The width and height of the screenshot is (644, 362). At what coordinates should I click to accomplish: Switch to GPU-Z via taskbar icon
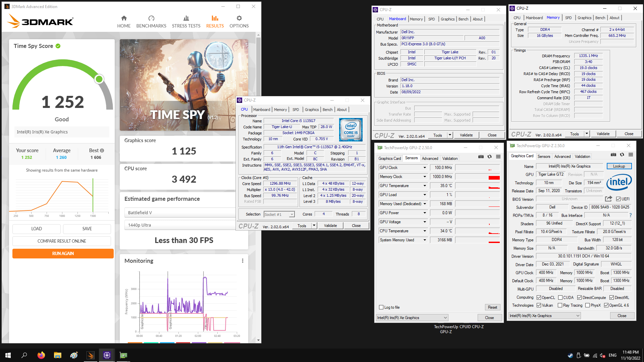point(123,355)
